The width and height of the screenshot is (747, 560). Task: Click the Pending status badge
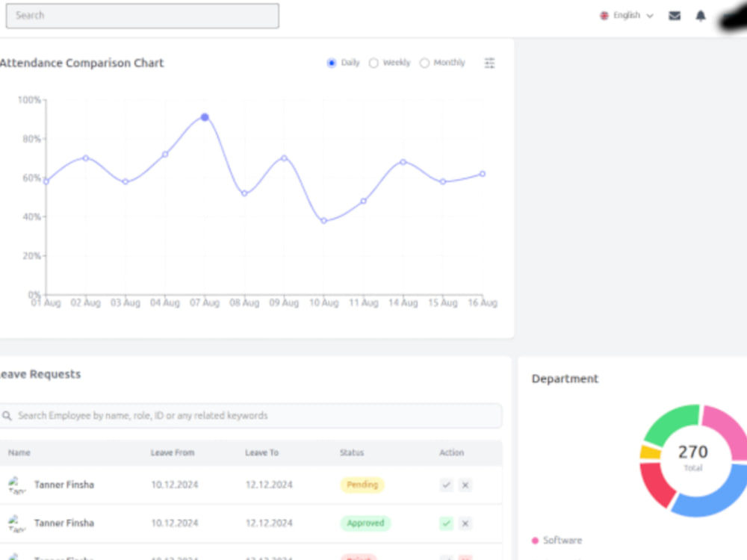pyautogui.click(x=362, y=485)
